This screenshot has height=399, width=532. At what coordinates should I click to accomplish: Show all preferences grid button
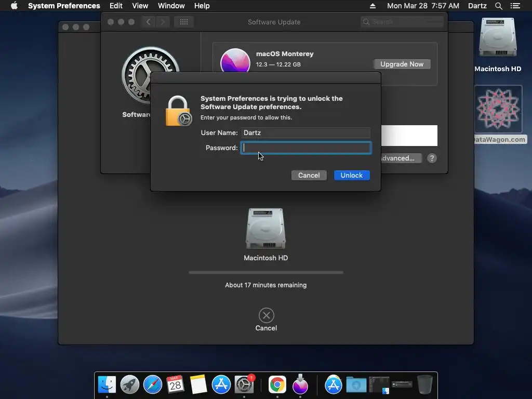184,22
